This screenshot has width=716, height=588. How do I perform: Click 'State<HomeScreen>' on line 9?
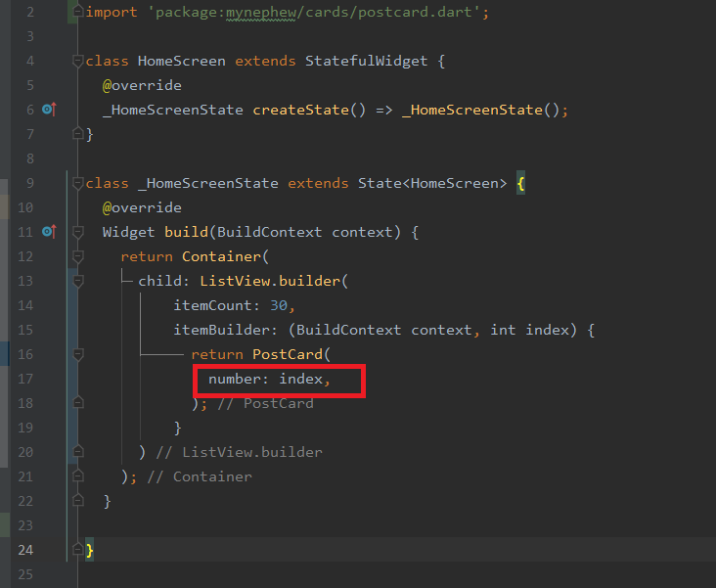click(432, 183)
